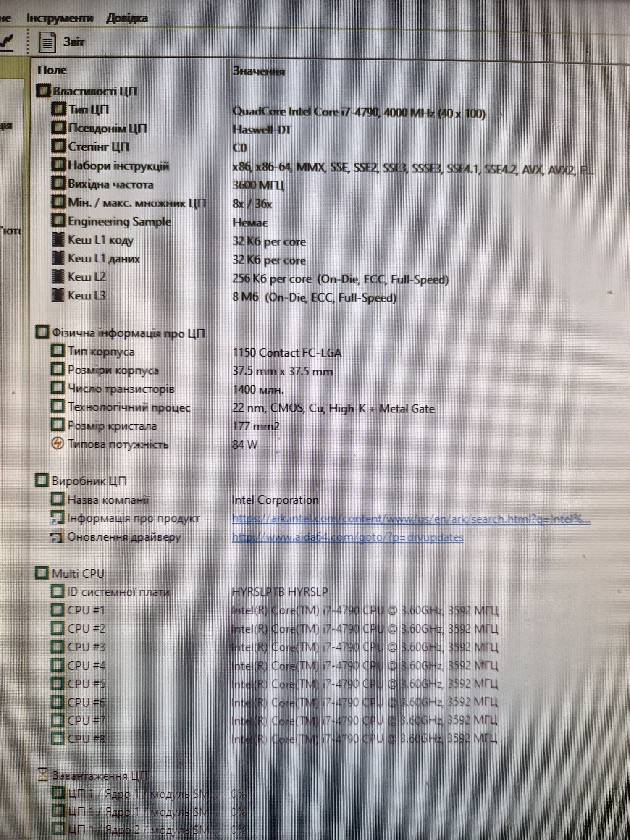This screenshot has height=840, width=630.
Task: Click the Розмір кристала row icon
Action: point(58,425)
